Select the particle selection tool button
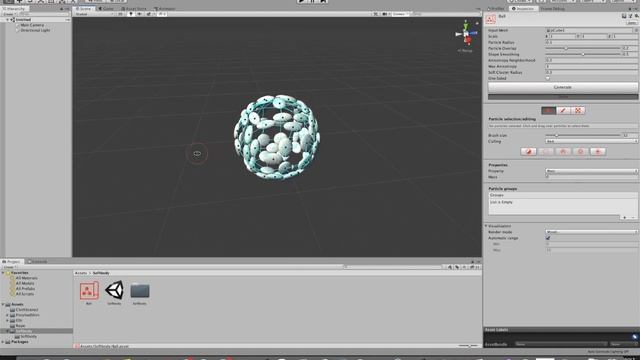Screen dimensions: 640x360 (x=548, y=111)
